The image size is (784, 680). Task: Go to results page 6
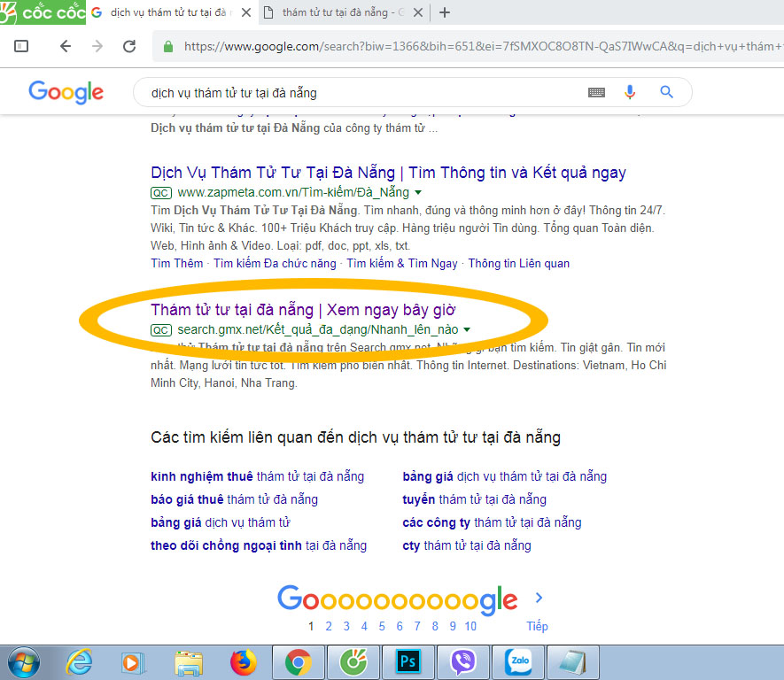[x=400, y=627]
